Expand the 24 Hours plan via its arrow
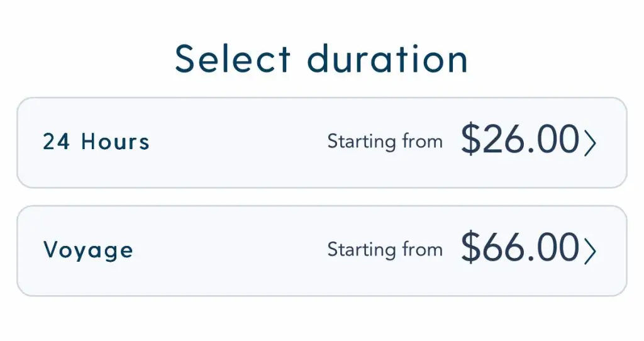 coord(589,143)
